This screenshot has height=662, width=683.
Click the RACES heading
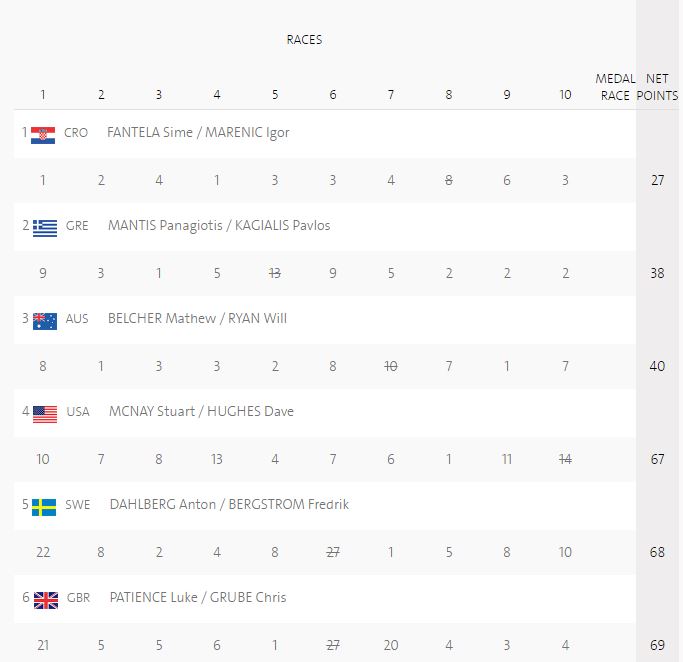pos(304,40)
